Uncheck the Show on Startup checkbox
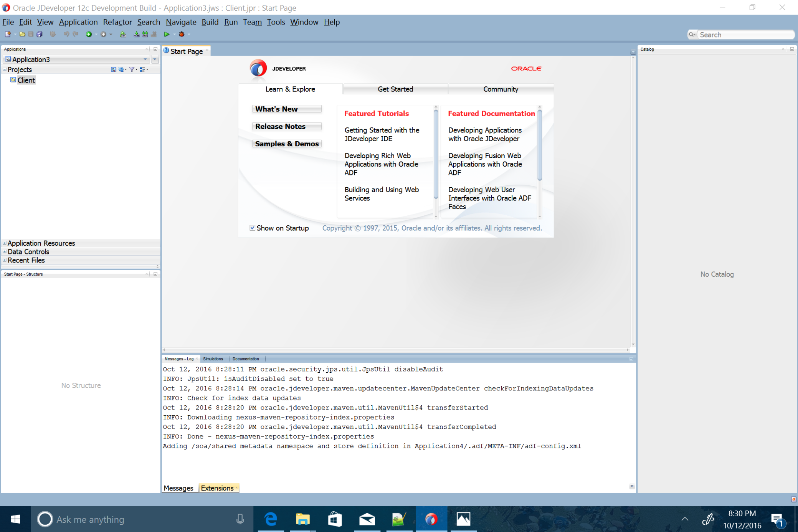Image resolution: width=798 pixels, height=532 pixels. [x=252, y=228]
